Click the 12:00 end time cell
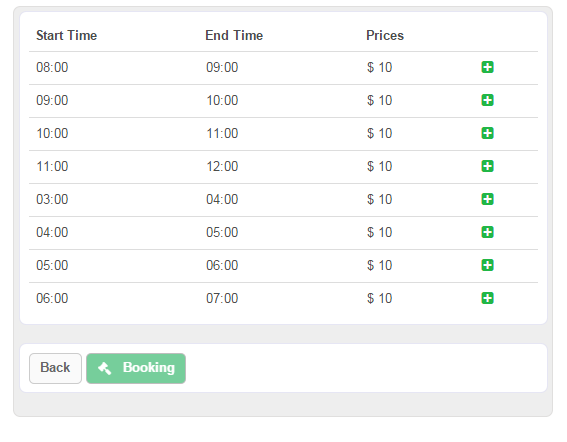Viewport: 567px width, 442px height. coord(222,166)
